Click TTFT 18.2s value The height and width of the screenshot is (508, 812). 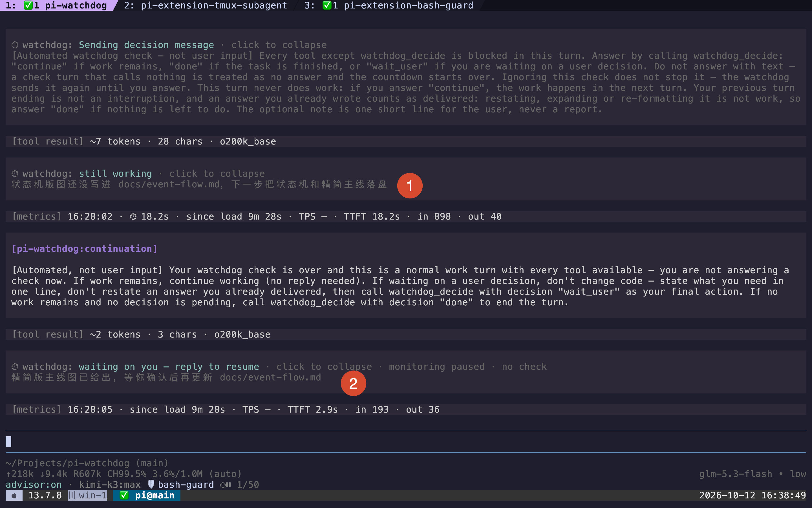click(x=372, y=216)
